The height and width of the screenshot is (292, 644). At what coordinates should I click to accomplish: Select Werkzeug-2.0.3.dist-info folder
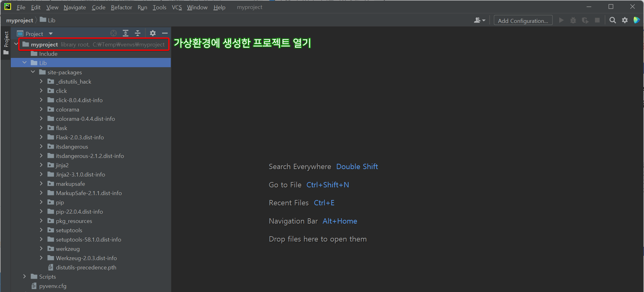click(x=86, y=258)
